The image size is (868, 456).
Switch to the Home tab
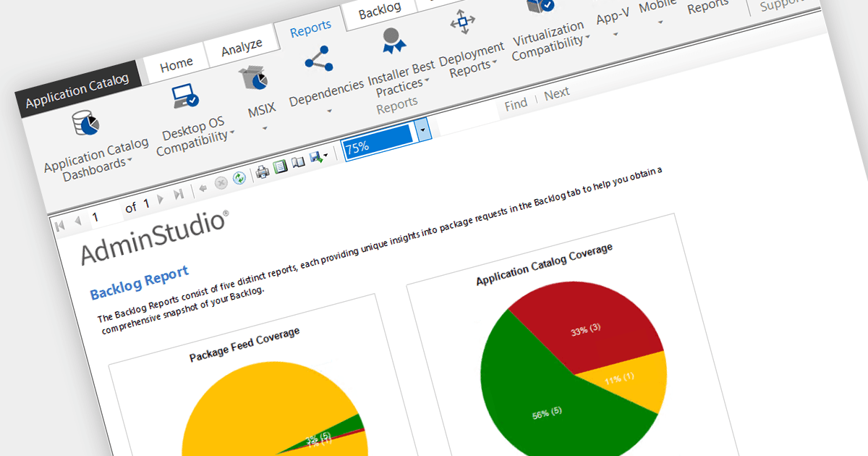(x=177, y=65)
